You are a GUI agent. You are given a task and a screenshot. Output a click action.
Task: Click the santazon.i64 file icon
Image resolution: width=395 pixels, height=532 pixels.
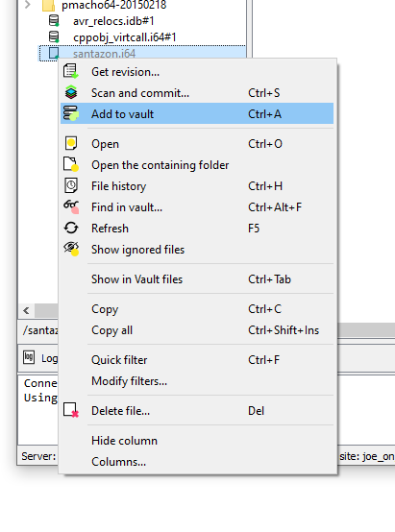[54, 53]
